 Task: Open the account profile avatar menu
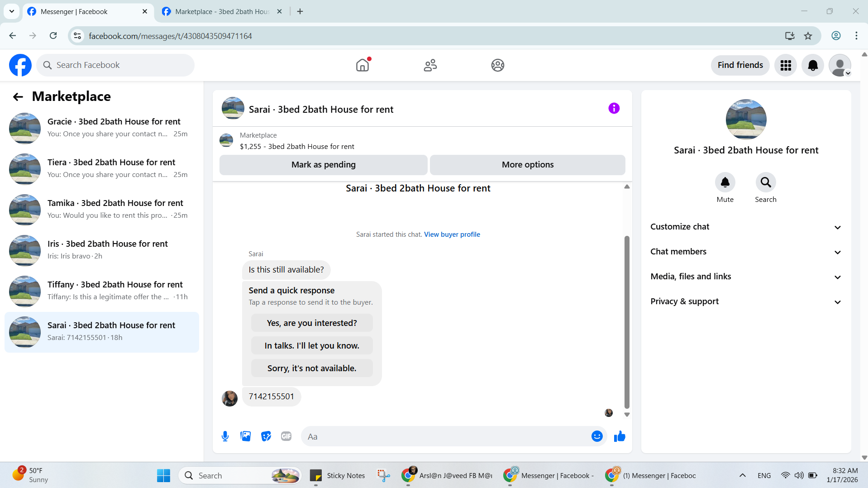click(x=840, y=65)
